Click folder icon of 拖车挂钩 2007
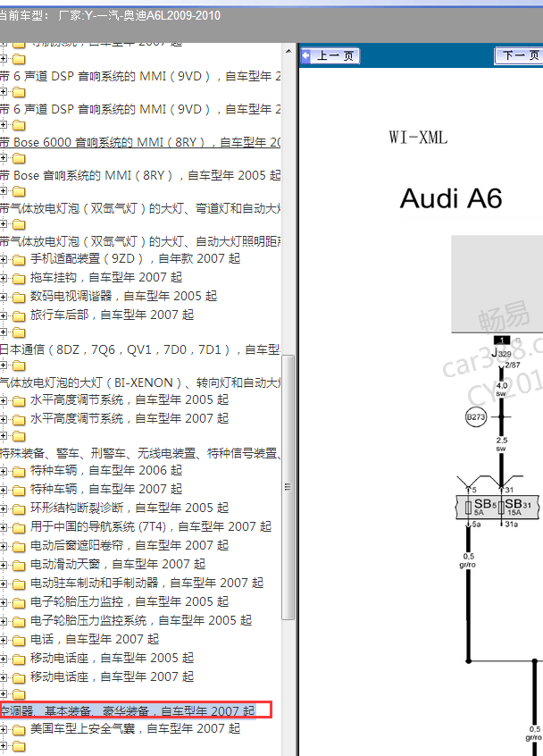This screenshot has width=543, height=756. 19,279
